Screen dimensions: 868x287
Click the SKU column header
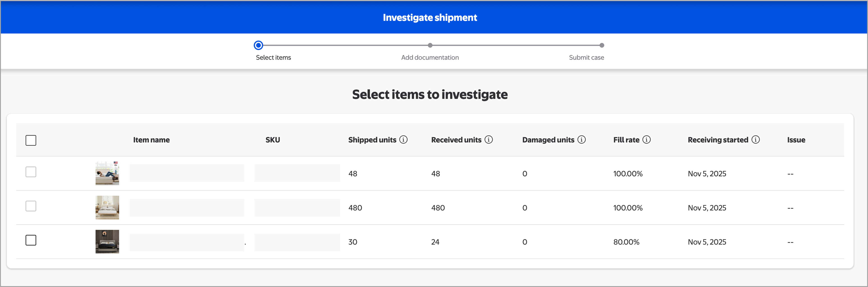(x=272, y=140)
